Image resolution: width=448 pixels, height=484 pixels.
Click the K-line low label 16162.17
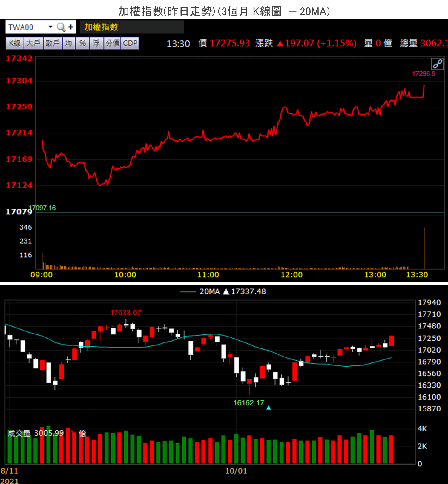coord(249,403)
